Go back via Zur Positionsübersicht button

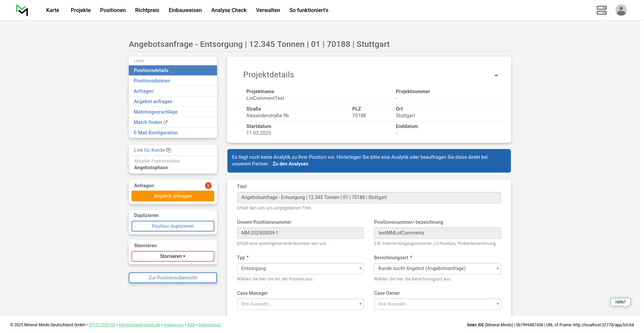[173, 278]
